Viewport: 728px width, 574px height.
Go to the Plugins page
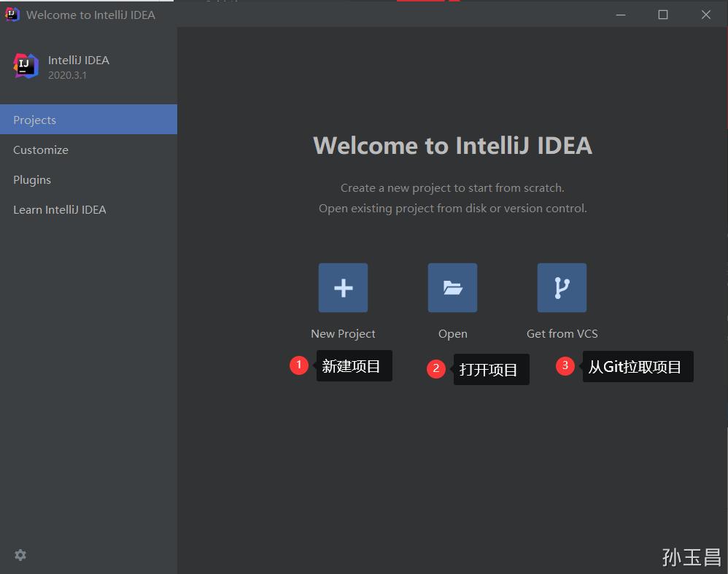pyautogui.click(x=32, y=179)
